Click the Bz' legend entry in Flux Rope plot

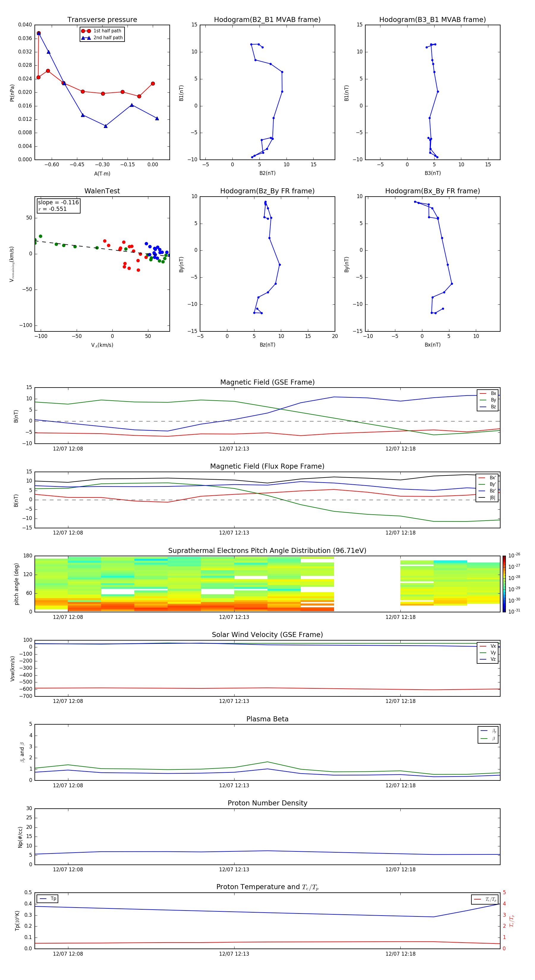tap(487, 491)
